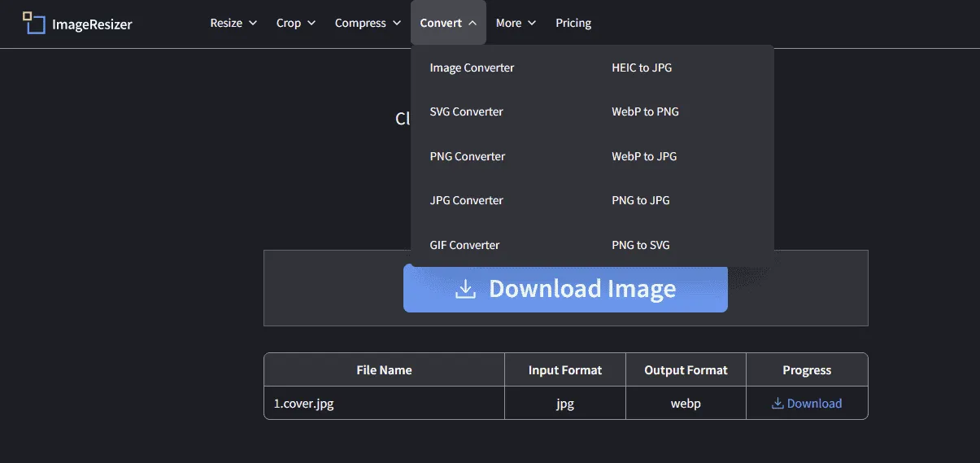Click the input format value jpg
This screenshot has height=463, width=980.
(565, 403)
